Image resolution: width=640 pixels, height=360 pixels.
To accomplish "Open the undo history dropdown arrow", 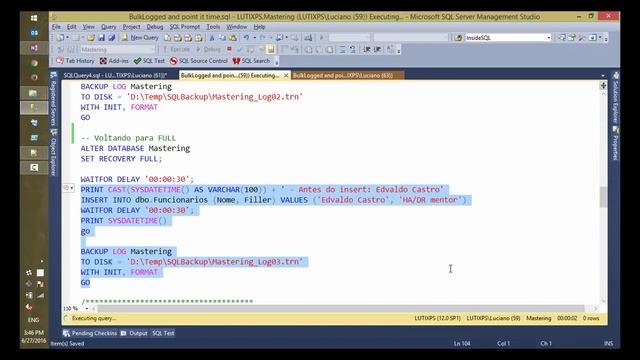I will tap(254, 38).
